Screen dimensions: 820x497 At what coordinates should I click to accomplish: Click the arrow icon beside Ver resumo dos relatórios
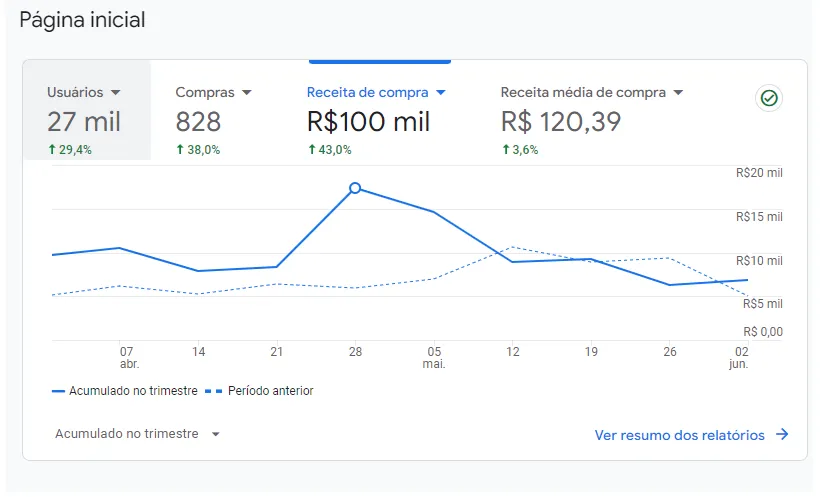point(782,435)
